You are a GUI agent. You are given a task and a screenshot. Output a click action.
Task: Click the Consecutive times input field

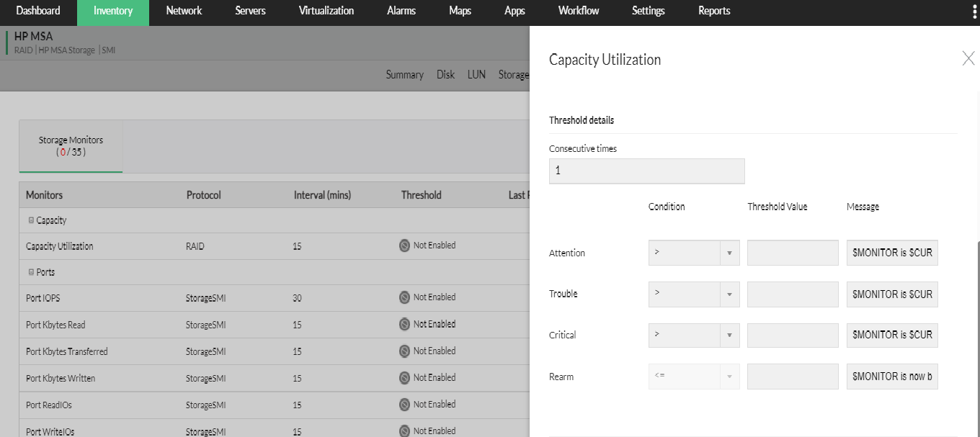tap(646, 171)
